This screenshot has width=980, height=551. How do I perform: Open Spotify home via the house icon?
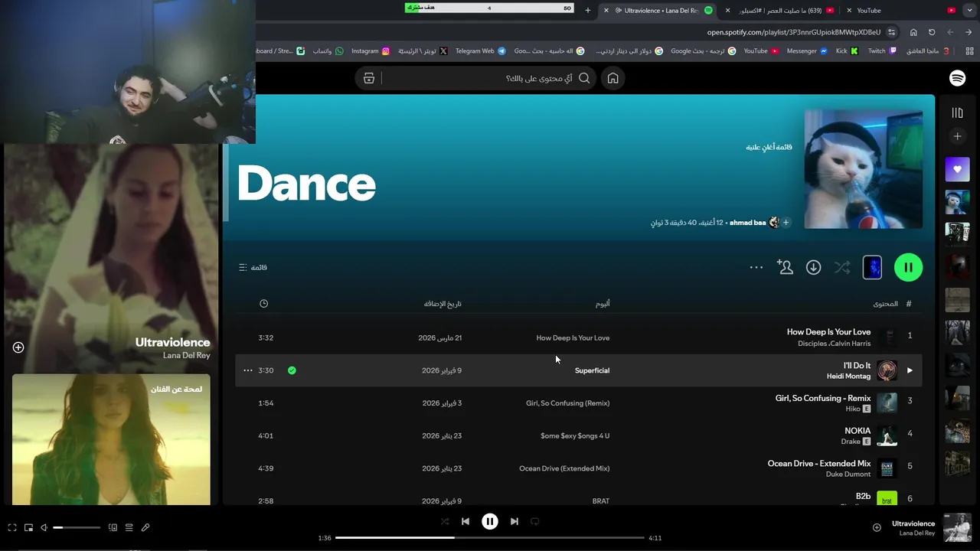pyautogui.click(x=612, y=78)
